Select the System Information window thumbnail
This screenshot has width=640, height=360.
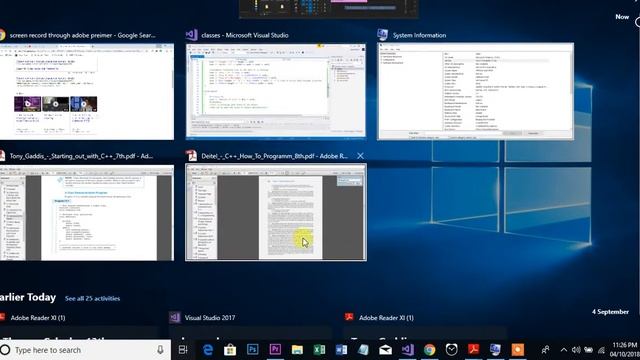pos(476,91)
